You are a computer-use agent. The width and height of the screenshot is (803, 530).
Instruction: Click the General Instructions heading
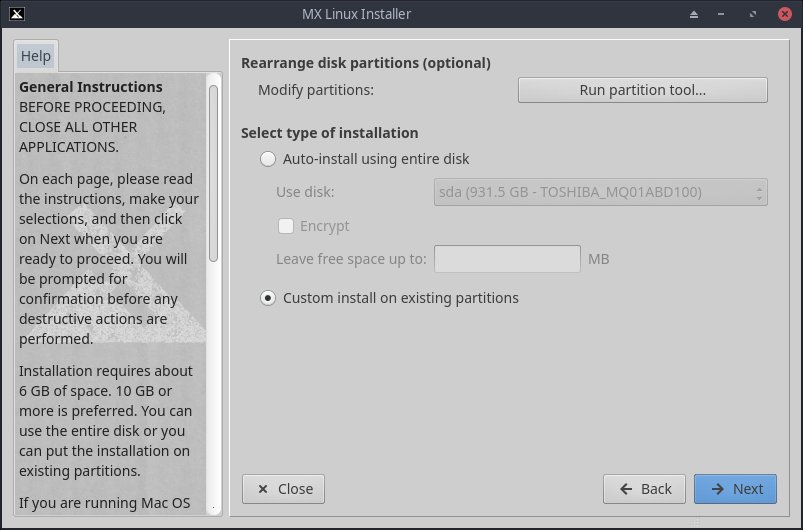(x=91, y=87)
